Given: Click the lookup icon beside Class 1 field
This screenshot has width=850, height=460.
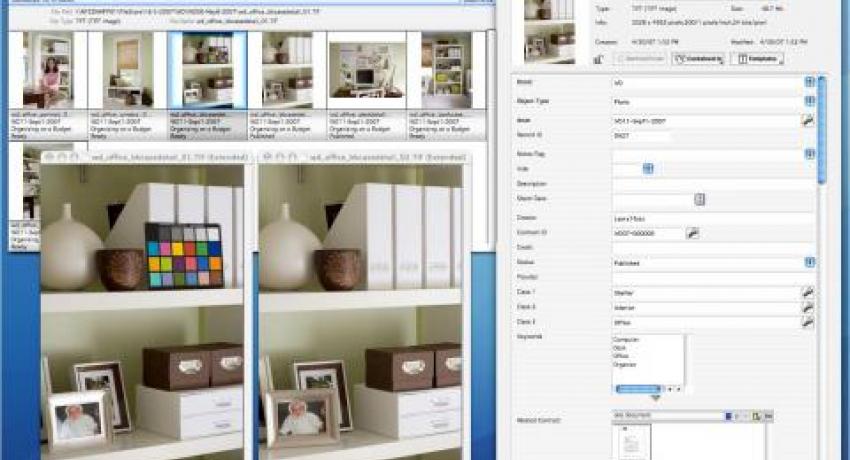Looking at the screenshot, I should 808,293.
